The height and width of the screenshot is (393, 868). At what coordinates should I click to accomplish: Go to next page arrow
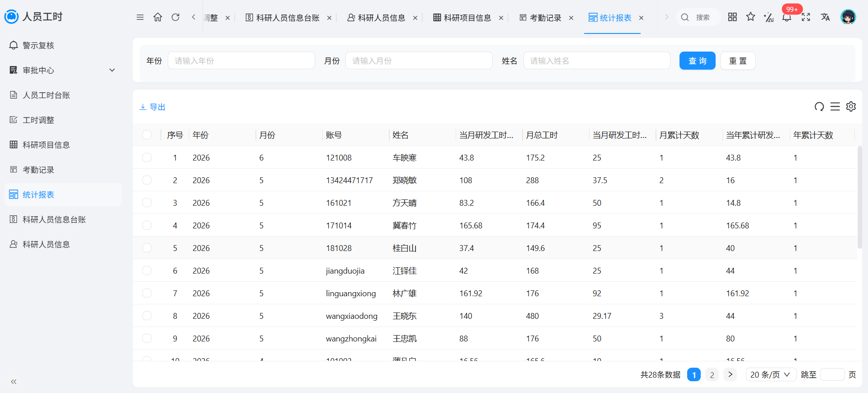pos(730,374)
